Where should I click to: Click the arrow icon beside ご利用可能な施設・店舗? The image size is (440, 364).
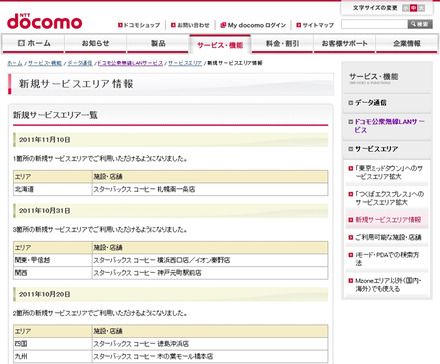coord(351,238)
